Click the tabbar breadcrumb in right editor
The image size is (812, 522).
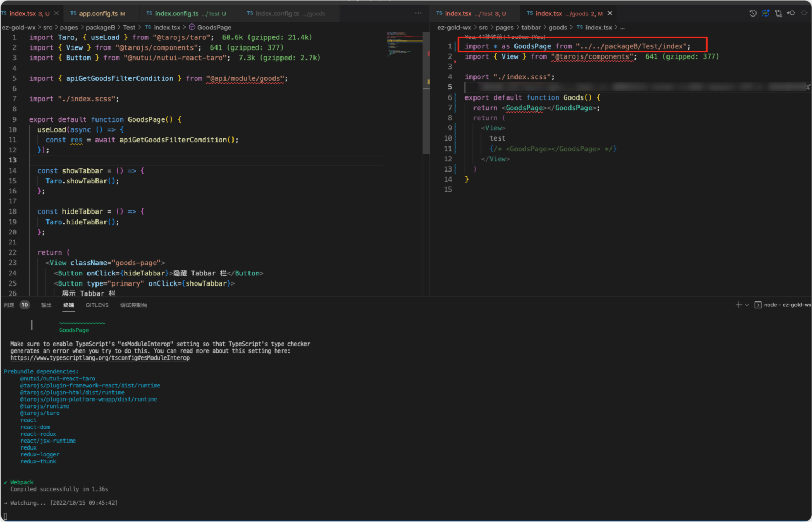(531, 27)
